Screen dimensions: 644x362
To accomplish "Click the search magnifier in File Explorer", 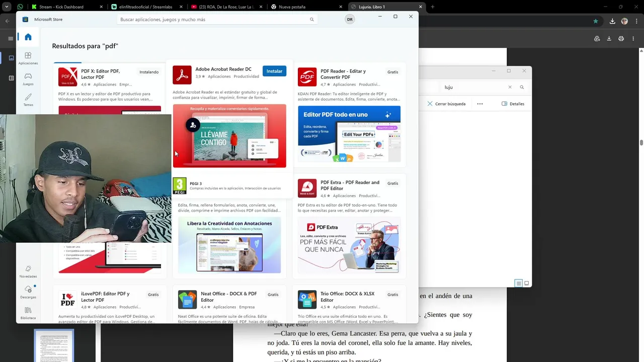I will (522, 87).
